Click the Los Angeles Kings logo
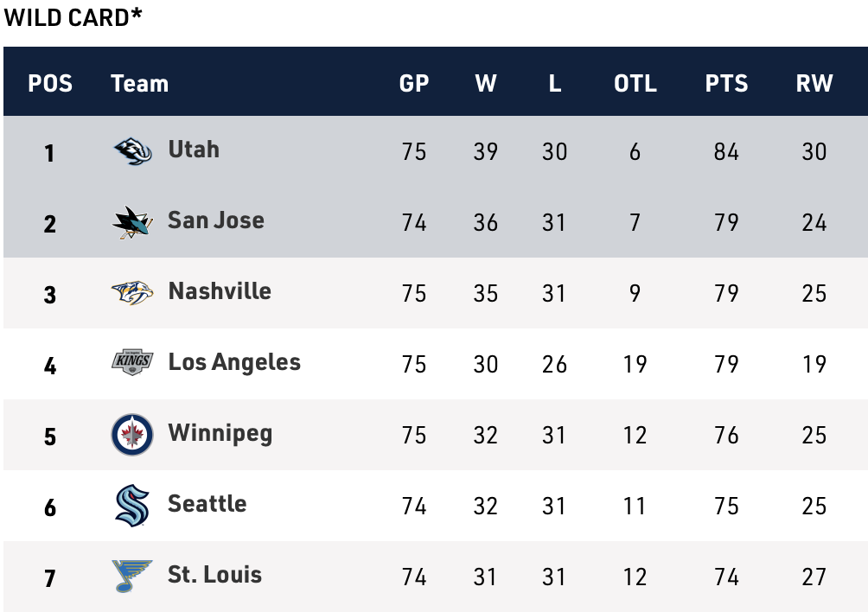This screenshot has width=868, height=612. tap(132, 362)
